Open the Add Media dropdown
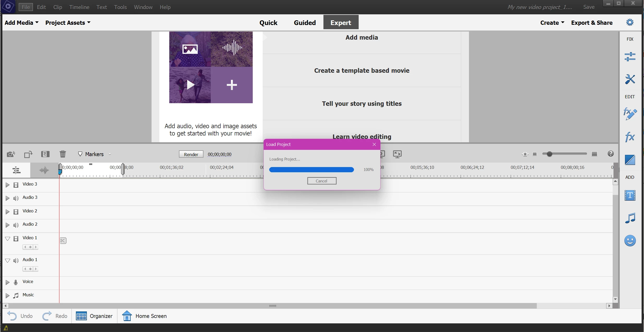The image size is (644, 332). (22, 23)
